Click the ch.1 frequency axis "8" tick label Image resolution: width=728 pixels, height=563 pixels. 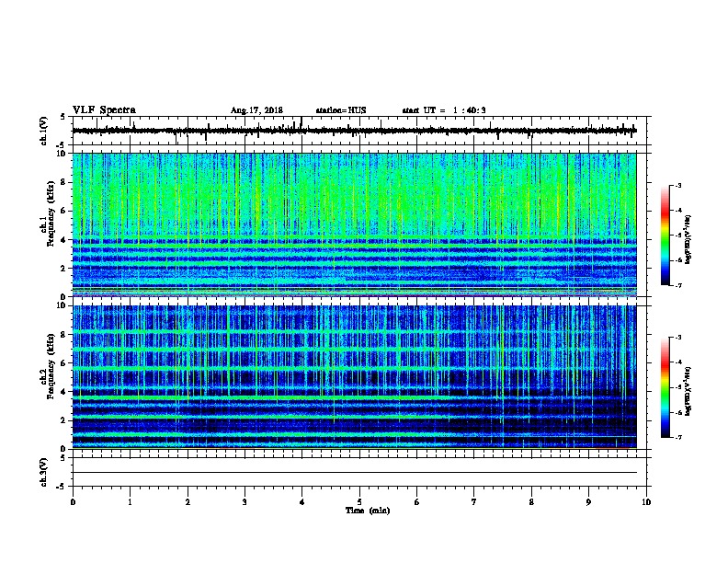point(63,182)
